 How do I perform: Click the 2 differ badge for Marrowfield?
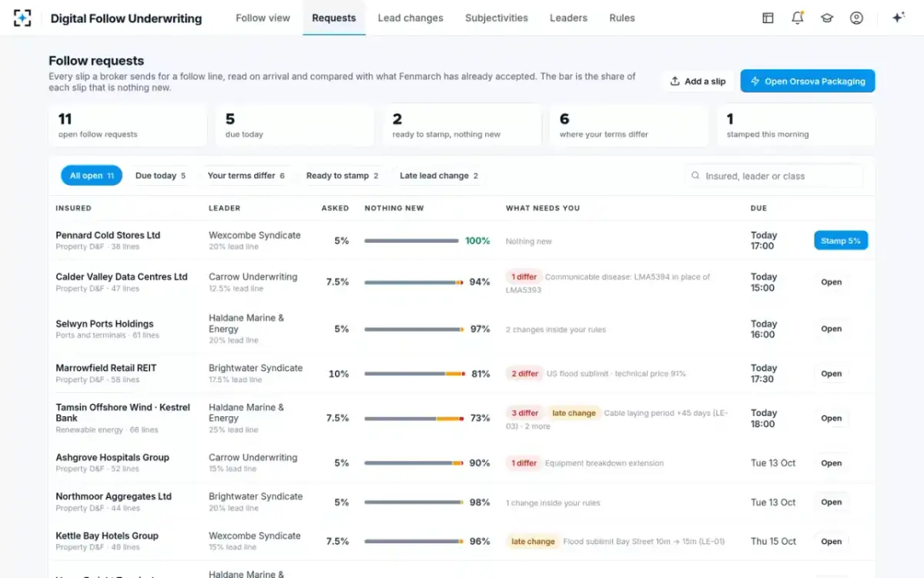[x=524, y=374]
